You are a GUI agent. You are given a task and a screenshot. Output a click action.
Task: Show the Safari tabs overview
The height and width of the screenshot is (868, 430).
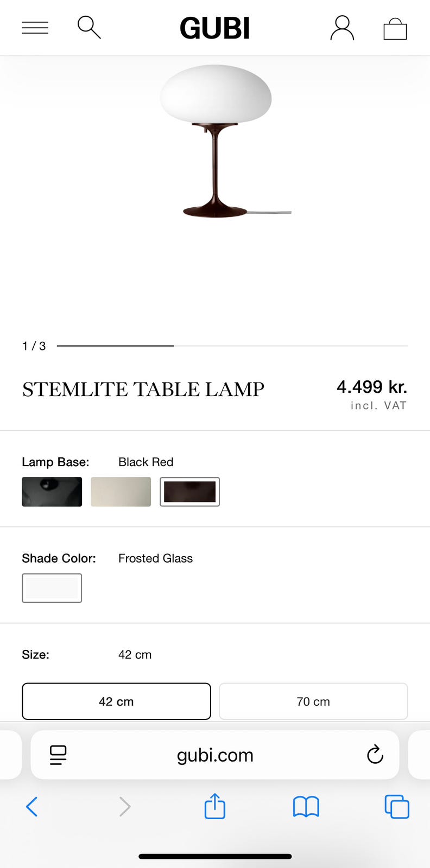point(396,807)
